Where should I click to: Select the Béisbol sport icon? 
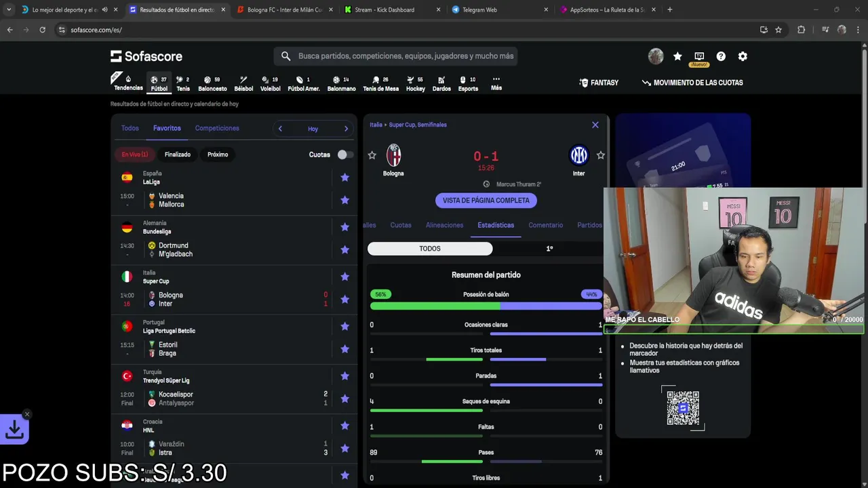[x=243, y=83]
